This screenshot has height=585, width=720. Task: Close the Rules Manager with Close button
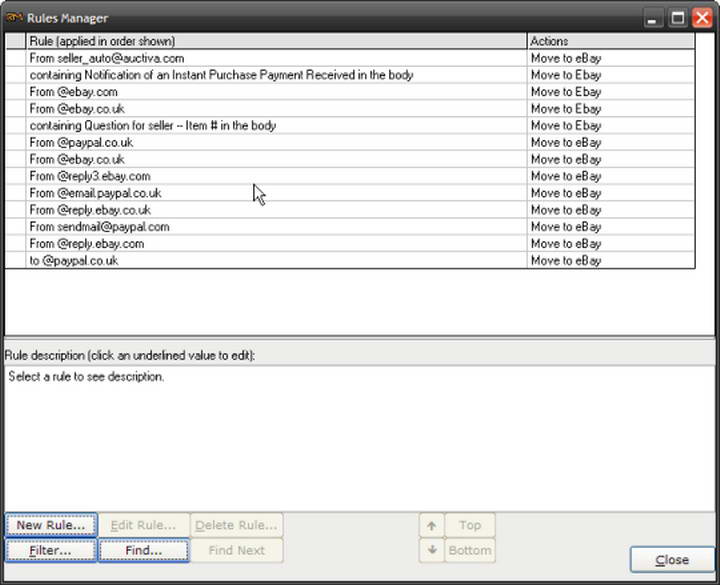[x=672, y=560]
